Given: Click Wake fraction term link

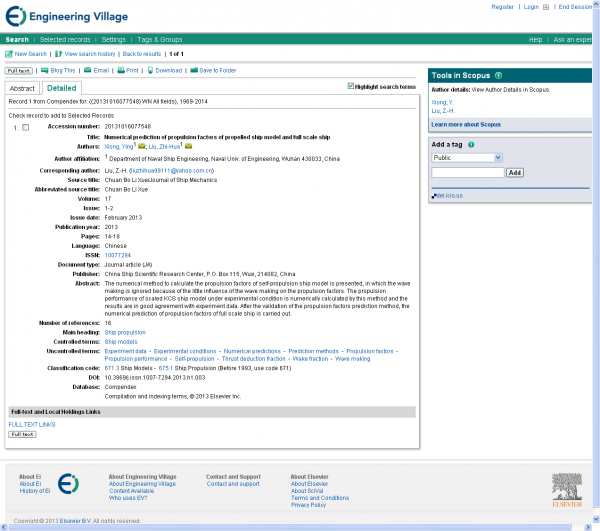Looking at the screenshot, I should point(310,359).
